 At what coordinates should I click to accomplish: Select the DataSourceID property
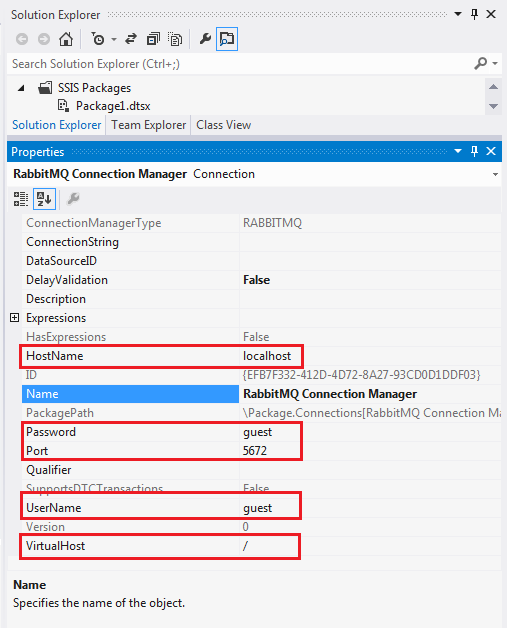click(61, 261)
